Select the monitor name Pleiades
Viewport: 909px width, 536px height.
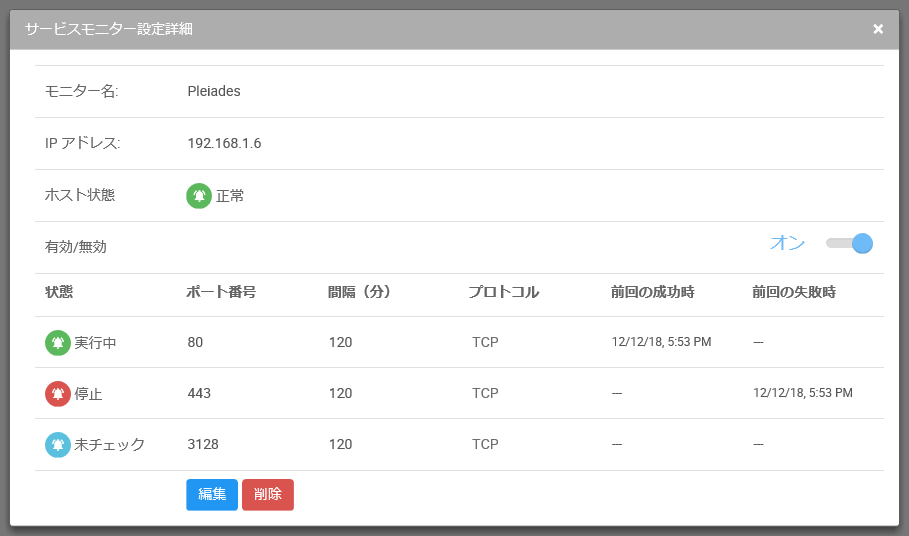click(214, 91)
